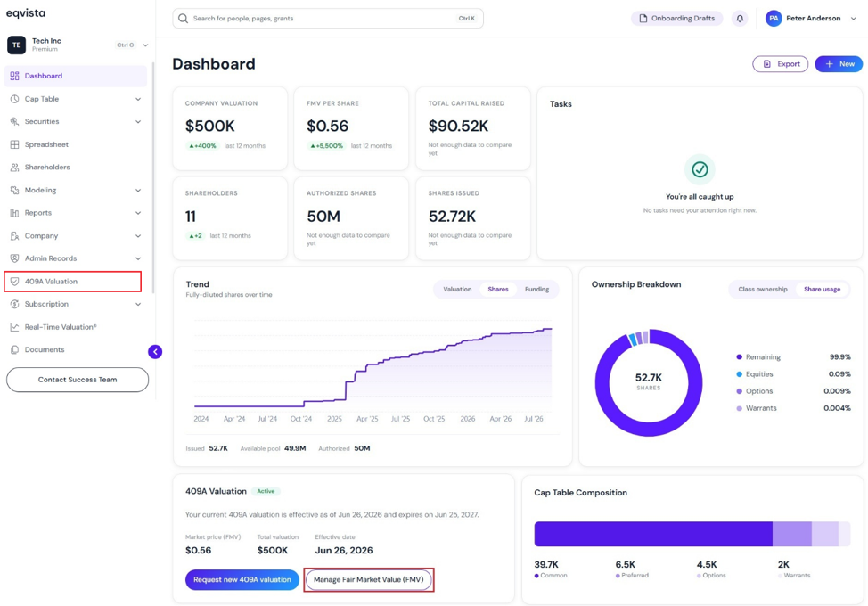Open the Documents page
The height and width of the screenshot is (606, 868).
point(76,349)
